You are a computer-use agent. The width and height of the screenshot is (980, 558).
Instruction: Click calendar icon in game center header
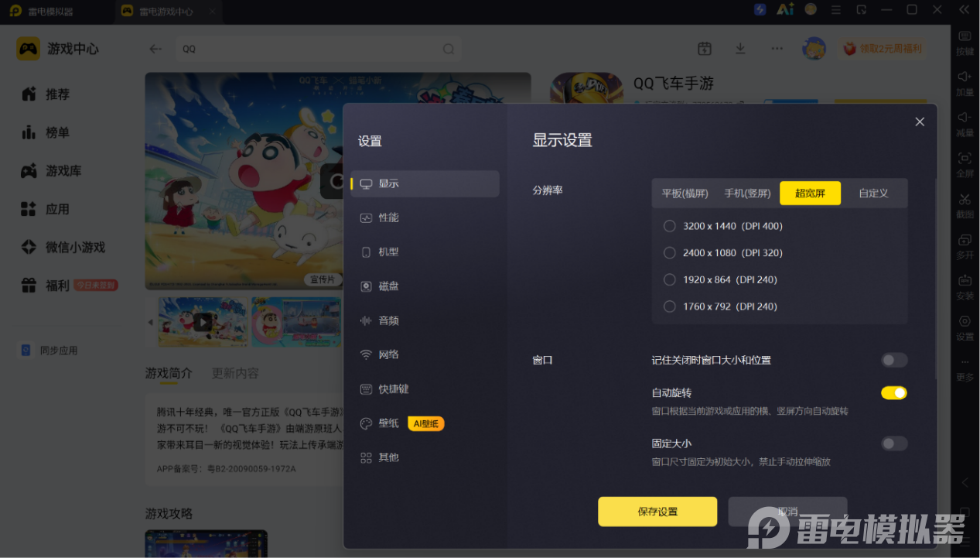tap(704, 48)
